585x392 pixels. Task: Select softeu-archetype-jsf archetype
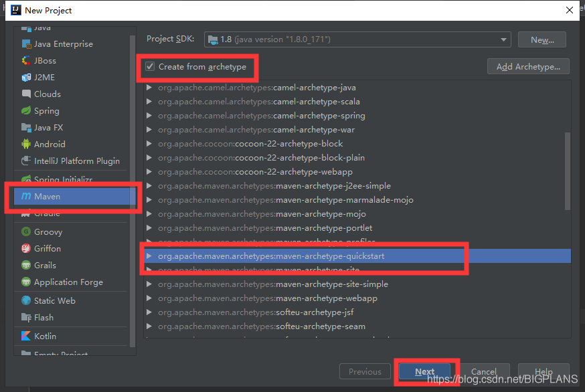[x=357, y=312]
